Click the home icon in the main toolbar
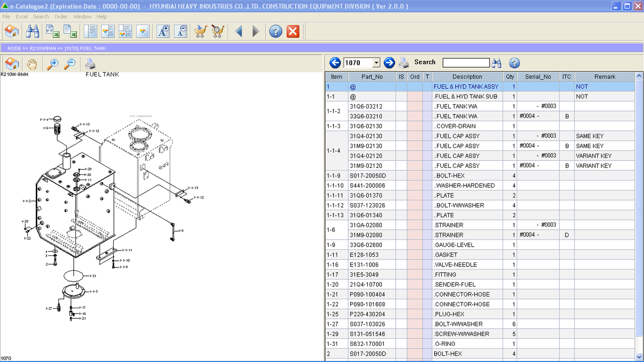The width and height of the screenshot is (644, 362). [12, 32]
